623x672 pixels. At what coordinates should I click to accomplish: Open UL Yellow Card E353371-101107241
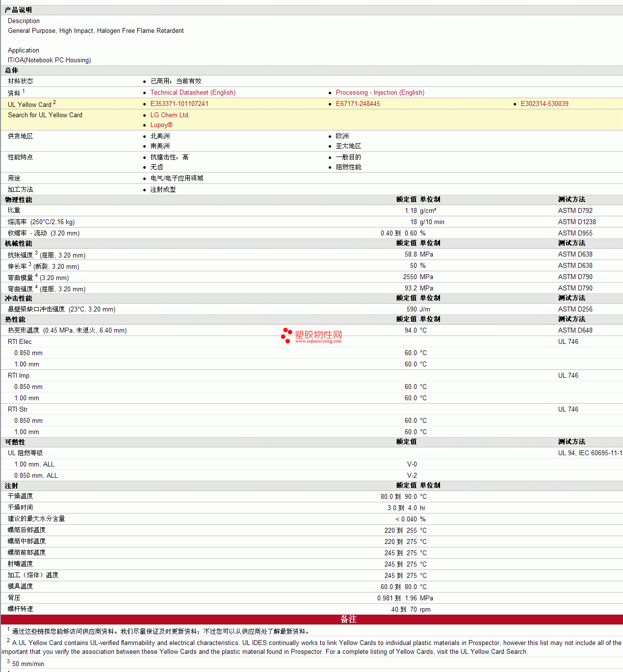click(180, 104)
